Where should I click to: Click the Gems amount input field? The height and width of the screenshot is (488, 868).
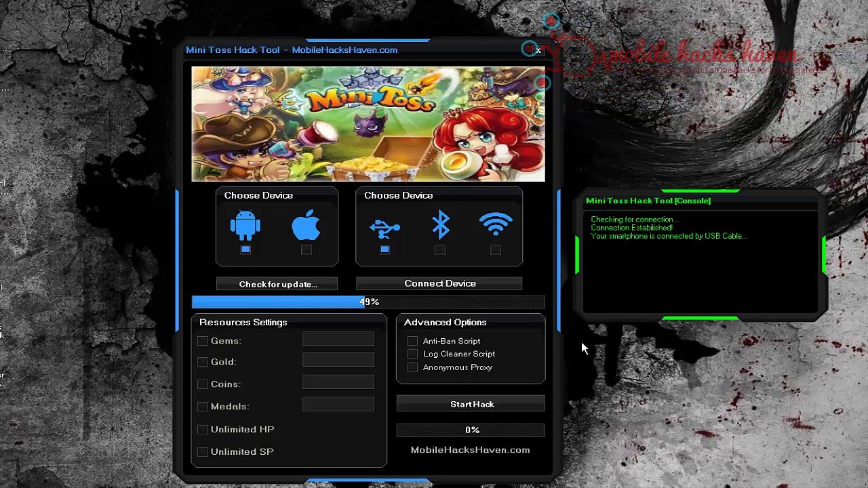[338, 339]
